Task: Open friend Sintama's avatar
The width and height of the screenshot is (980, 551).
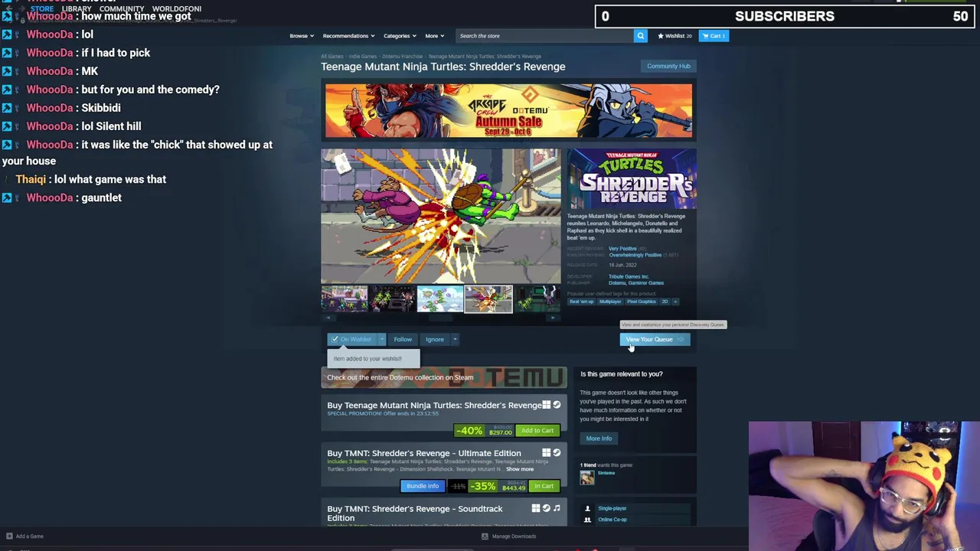Action: 587,478
